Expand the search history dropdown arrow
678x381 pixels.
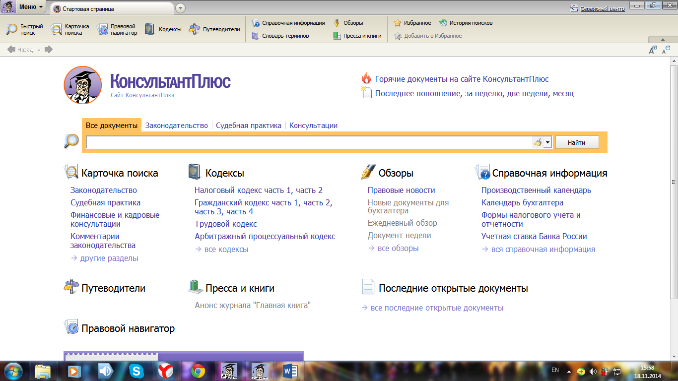pos(547,142)
